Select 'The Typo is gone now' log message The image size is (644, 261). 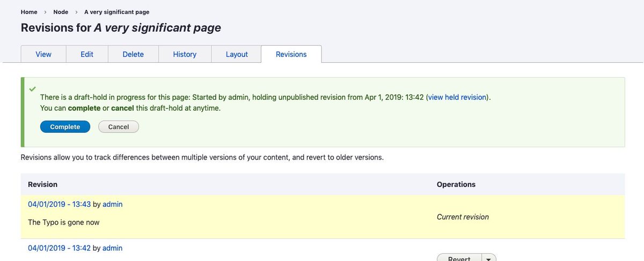64,222
